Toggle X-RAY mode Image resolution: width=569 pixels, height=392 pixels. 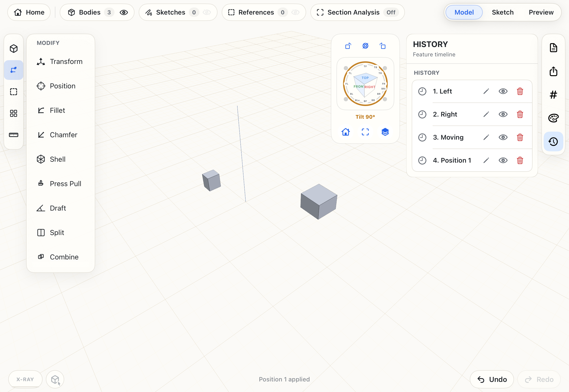25,379
